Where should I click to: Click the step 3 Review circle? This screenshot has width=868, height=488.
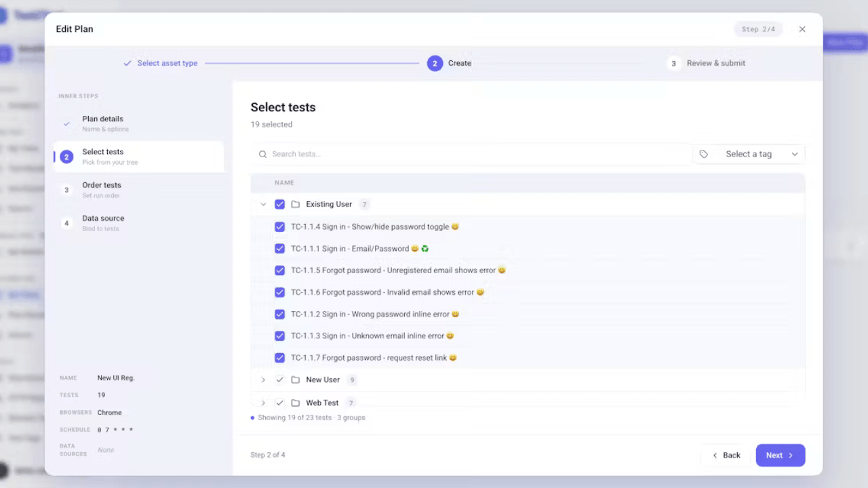click(x=673, y=63)
